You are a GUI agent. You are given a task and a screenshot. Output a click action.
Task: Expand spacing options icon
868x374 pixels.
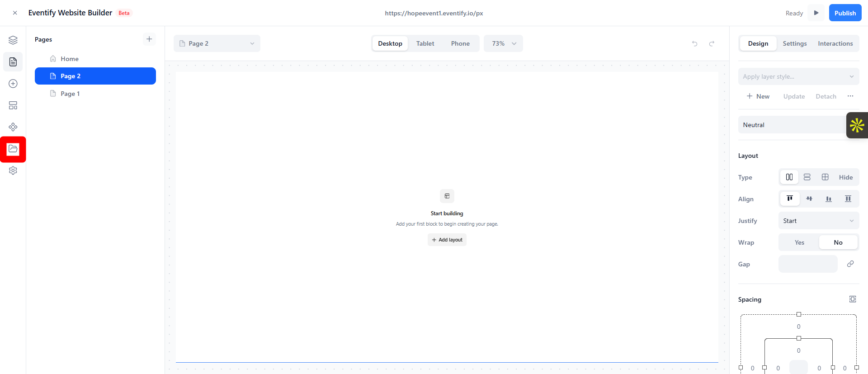pyautogui.click(x=853, y=299)
